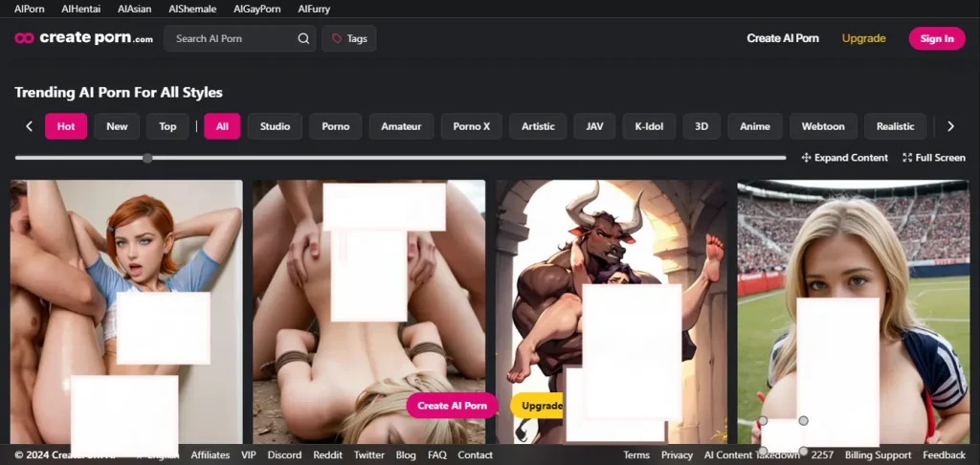Screen dimensions: 980x465
Task: Open the AIFurry top link
Action: (314, 9)
